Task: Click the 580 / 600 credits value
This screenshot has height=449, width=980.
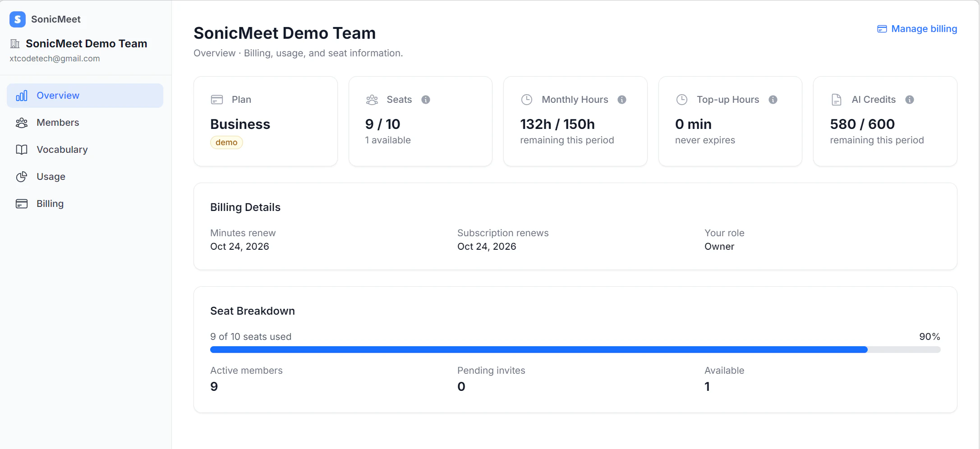Action: (x=862, y=124)
